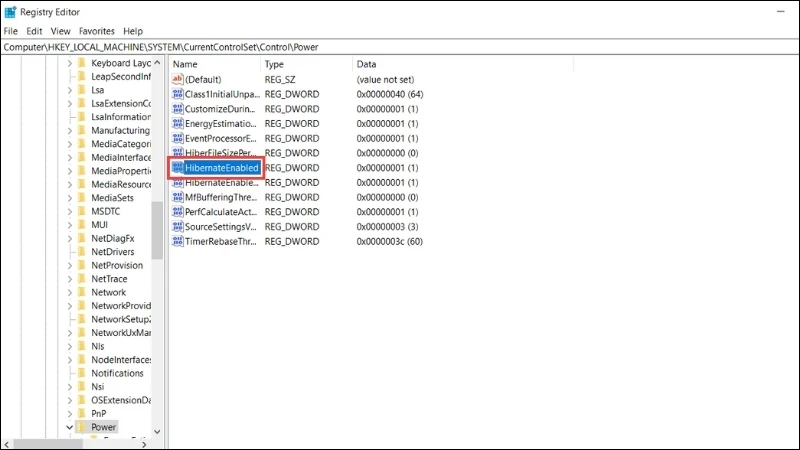Select the Manufacturing key
Viewport: 800px width, 450px height.
[x=120, y=131]
